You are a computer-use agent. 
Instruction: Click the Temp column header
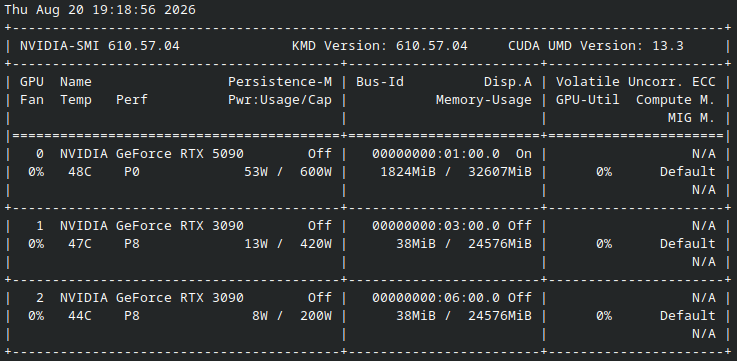[76, 100]
